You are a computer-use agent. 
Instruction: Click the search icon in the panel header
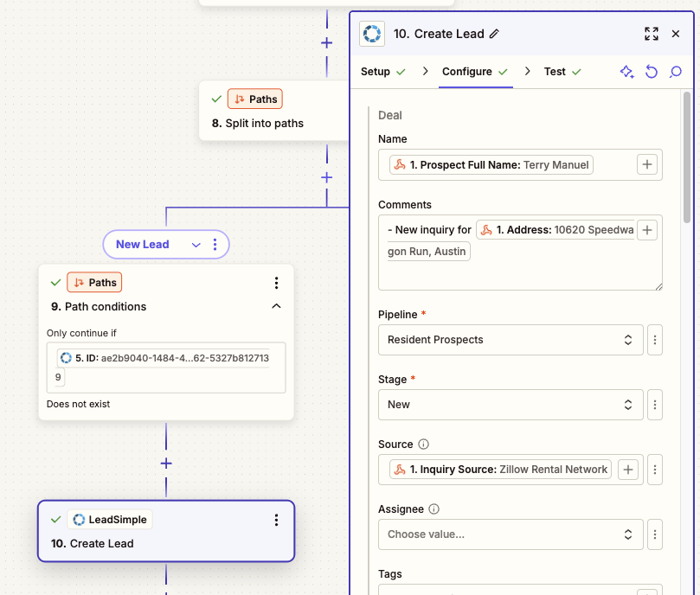(676, 72)
